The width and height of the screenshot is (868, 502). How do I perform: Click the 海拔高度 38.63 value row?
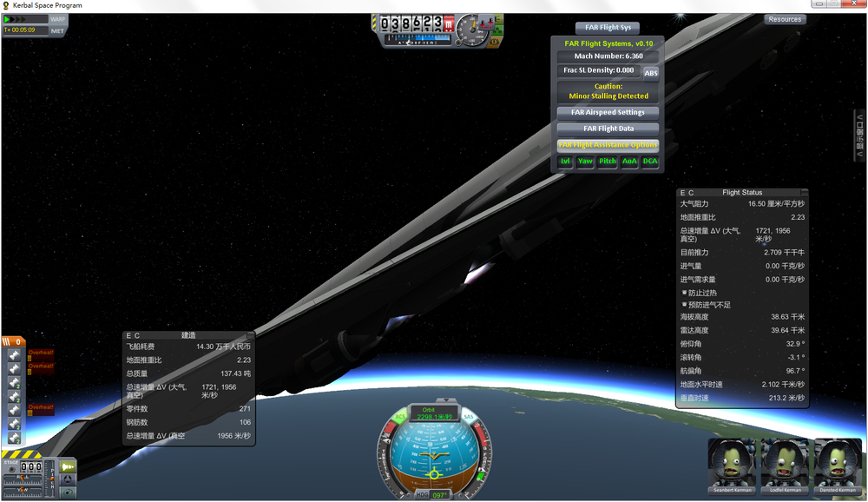coord(742,317)
